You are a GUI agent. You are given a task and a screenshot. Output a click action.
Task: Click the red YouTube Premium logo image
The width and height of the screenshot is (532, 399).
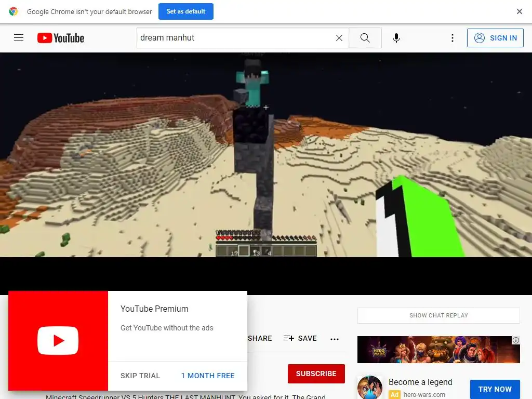(x=58, y=341)
